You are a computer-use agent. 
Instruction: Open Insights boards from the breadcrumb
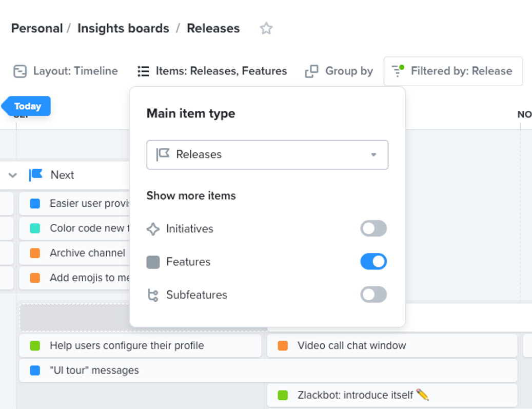[x=123, y=29]
